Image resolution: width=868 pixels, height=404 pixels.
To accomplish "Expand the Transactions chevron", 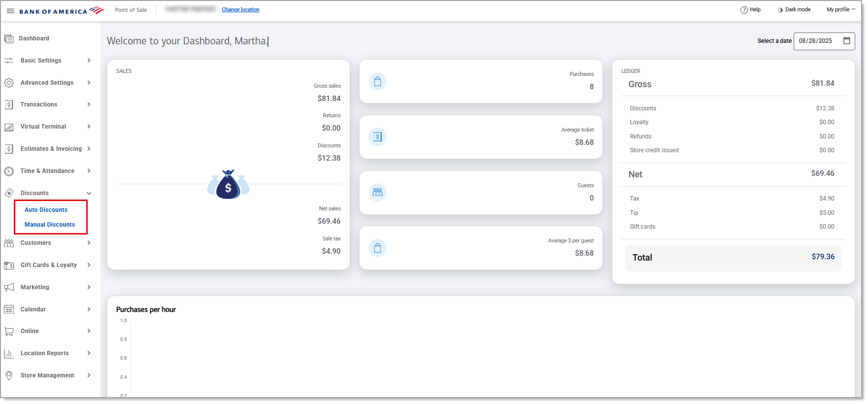I will [89, 104].
